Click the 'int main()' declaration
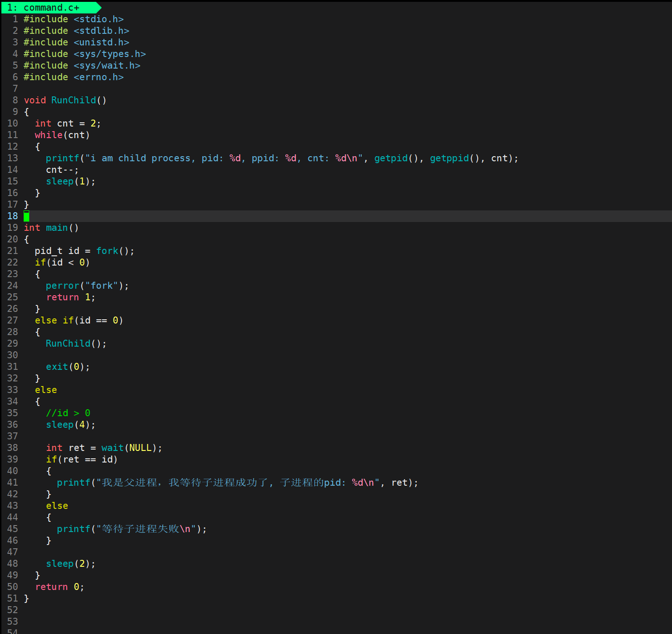672x634 pixels. (x=51, y=228)
